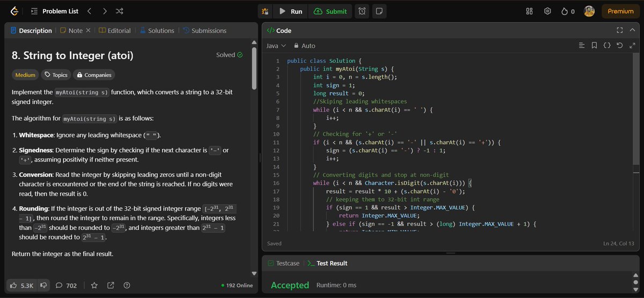
Task: Click the 'Ln 24, Col 13' status
Action: 620,243
